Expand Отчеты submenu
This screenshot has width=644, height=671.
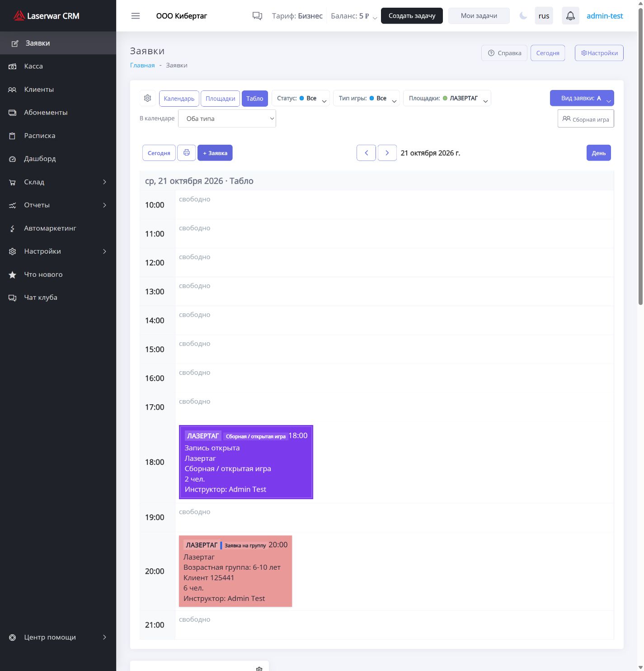(x=58, y=205)
